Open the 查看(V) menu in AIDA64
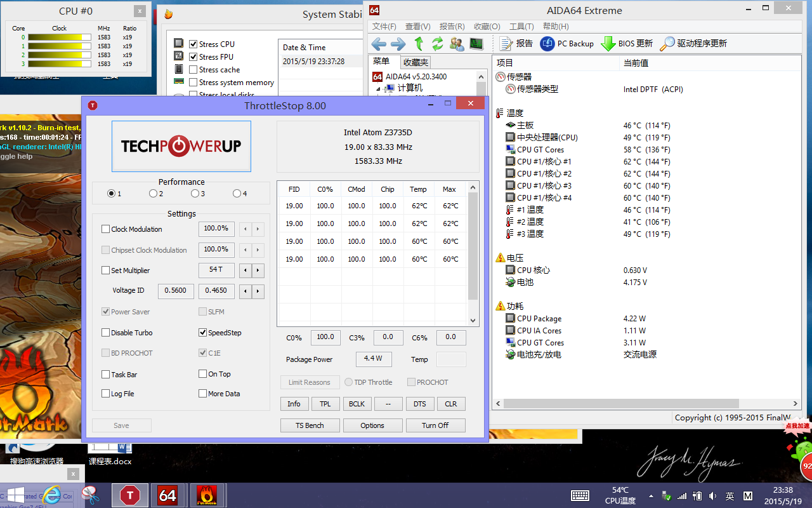 point(418,27)
